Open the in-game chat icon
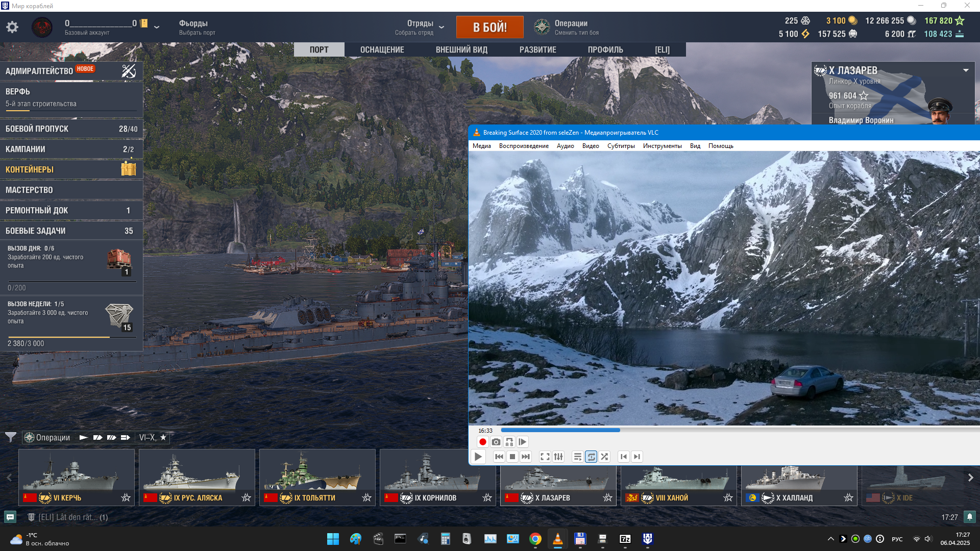 pyautogui.click(x=10, y=517)
